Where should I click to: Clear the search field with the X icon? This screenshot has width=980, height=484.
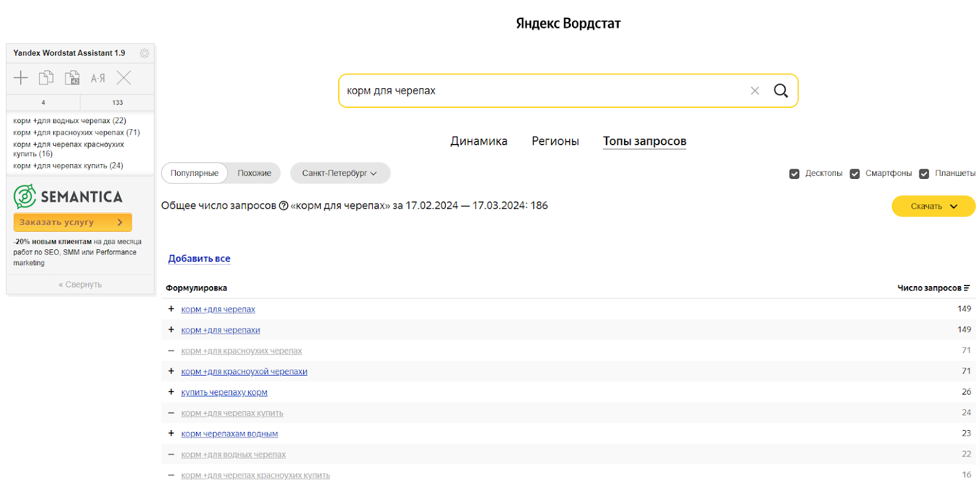755,91
